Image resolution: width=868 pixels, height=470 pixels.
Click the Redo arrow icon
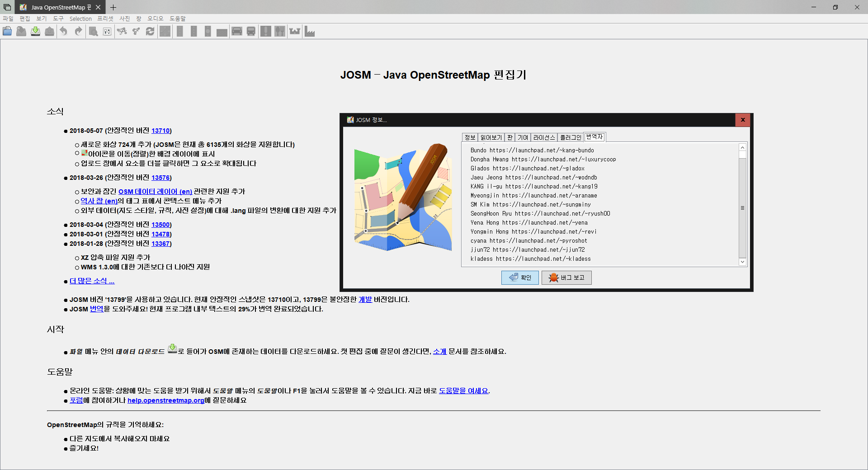coord(78,31)
